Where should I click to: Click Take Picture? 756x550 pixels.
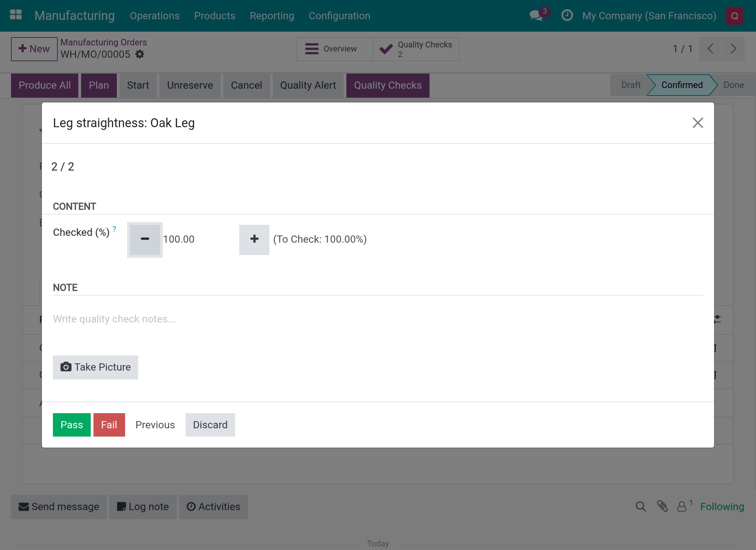[96, 367]
